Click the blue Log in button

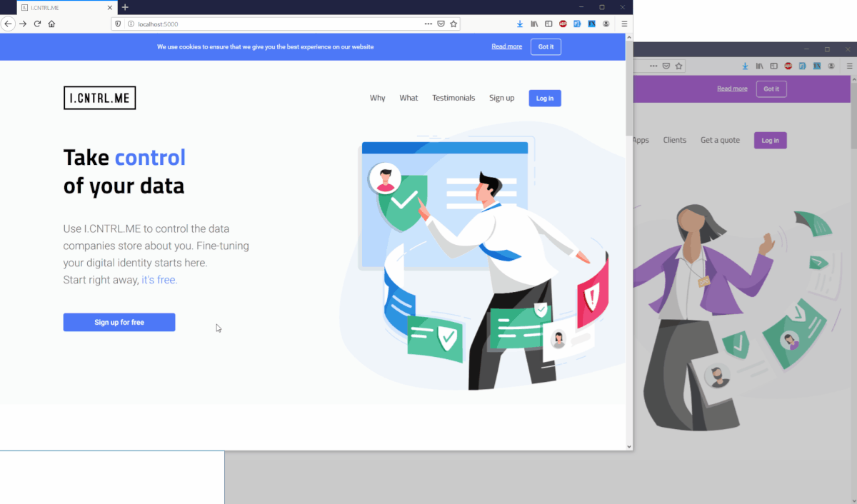545,99
